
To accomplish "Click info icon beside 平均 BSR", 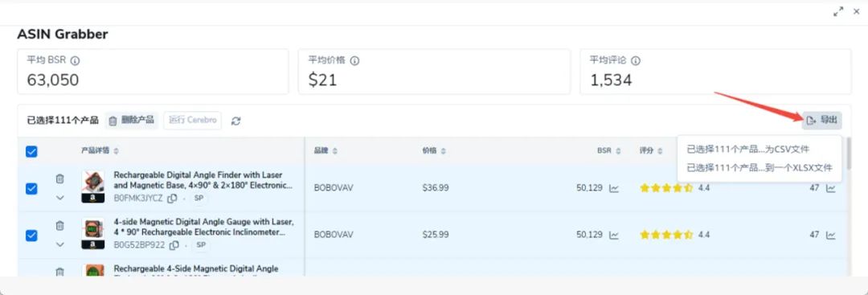I will [75, 60].
